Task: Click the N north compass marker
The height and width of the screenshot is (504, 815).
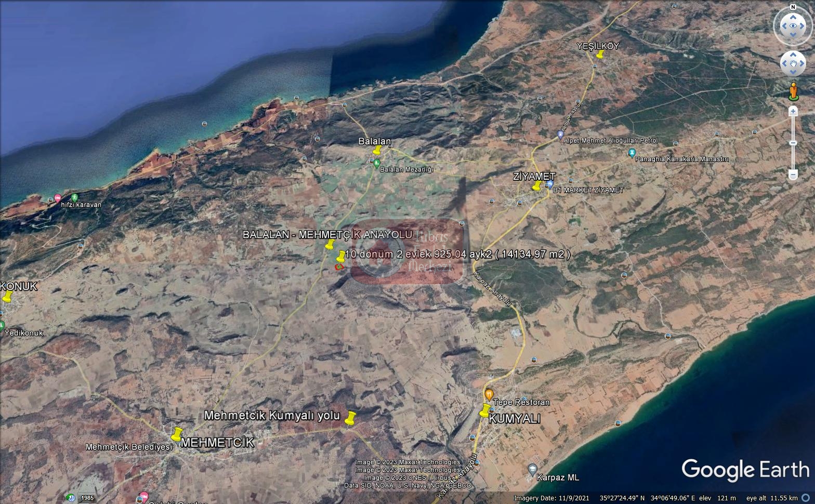Action: 793,7
